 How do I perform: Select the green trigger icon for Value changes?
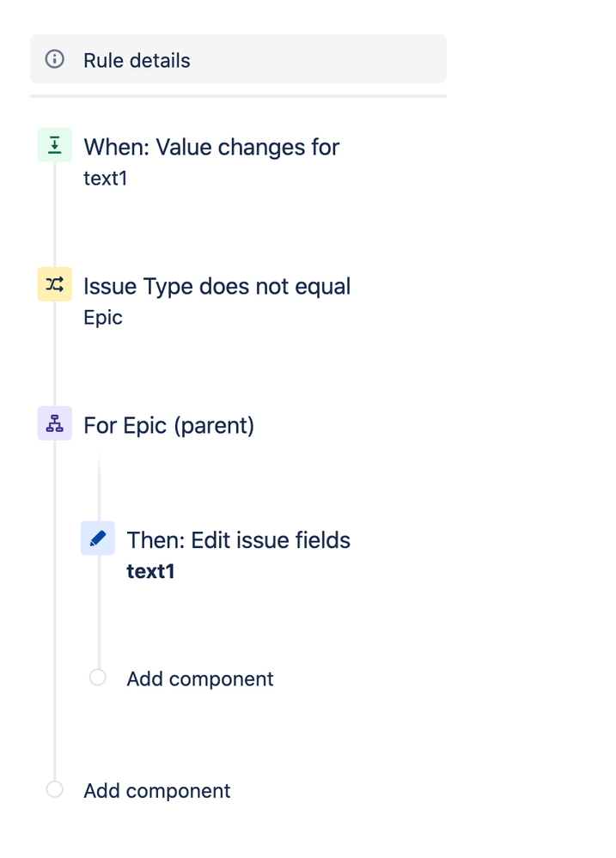click(x=54, y=145)
